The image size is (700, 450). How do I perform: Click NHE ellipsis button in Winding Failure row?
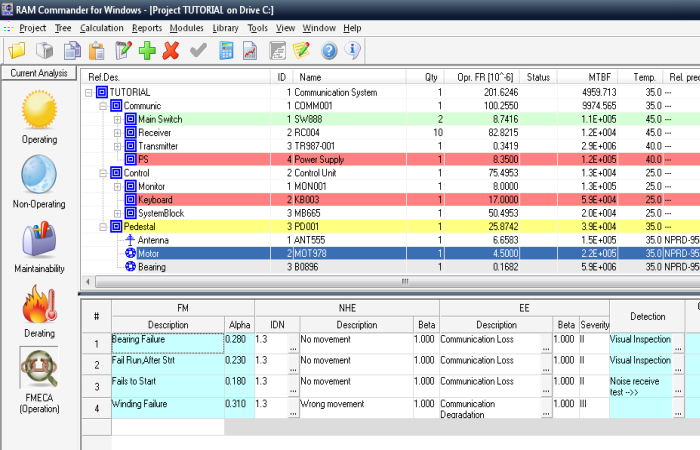(x=293, y=413)
